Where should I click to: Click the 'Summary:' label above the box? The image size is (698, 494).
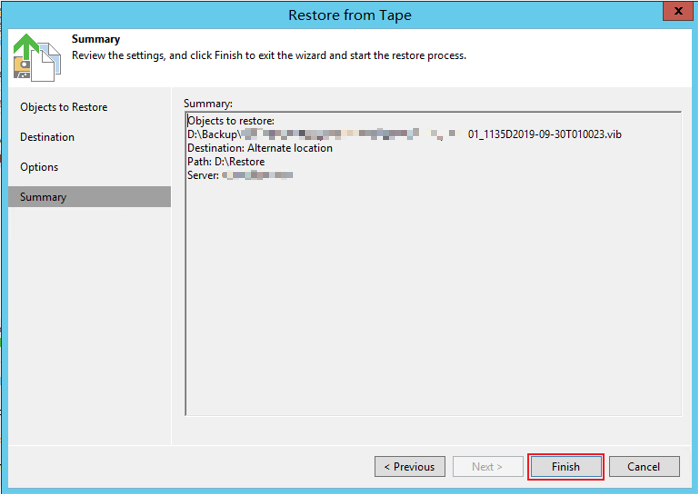[208, 103]
